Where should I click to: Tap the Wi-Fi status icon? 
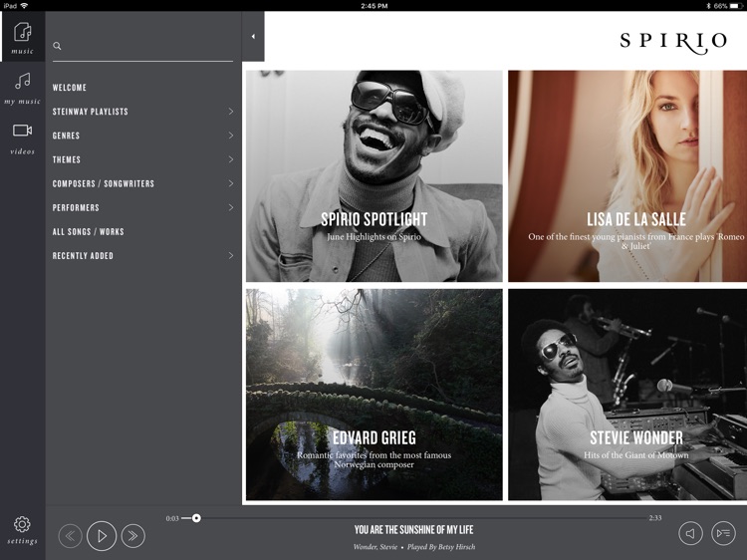[x=24, y=6]
